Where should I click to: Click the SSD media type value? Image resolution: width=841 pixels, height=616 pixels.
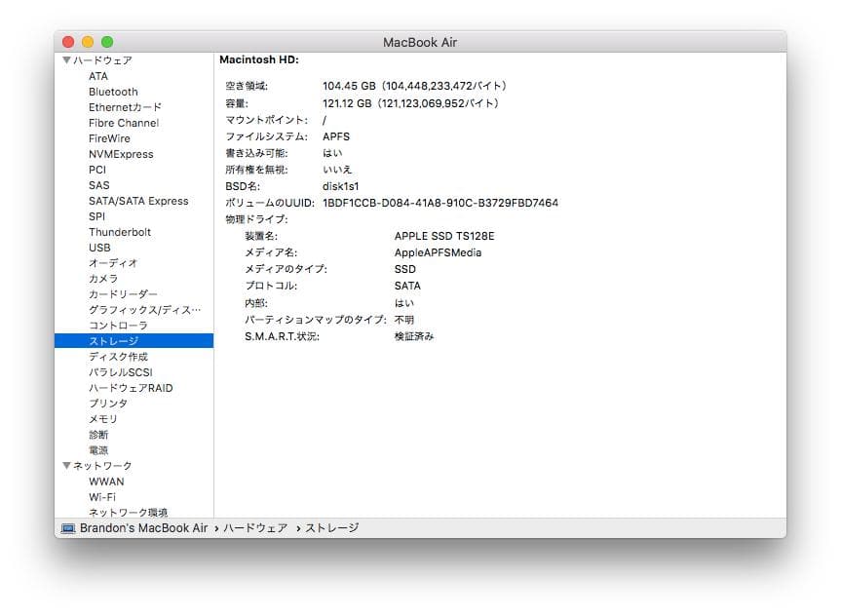[x=405, y=269]
